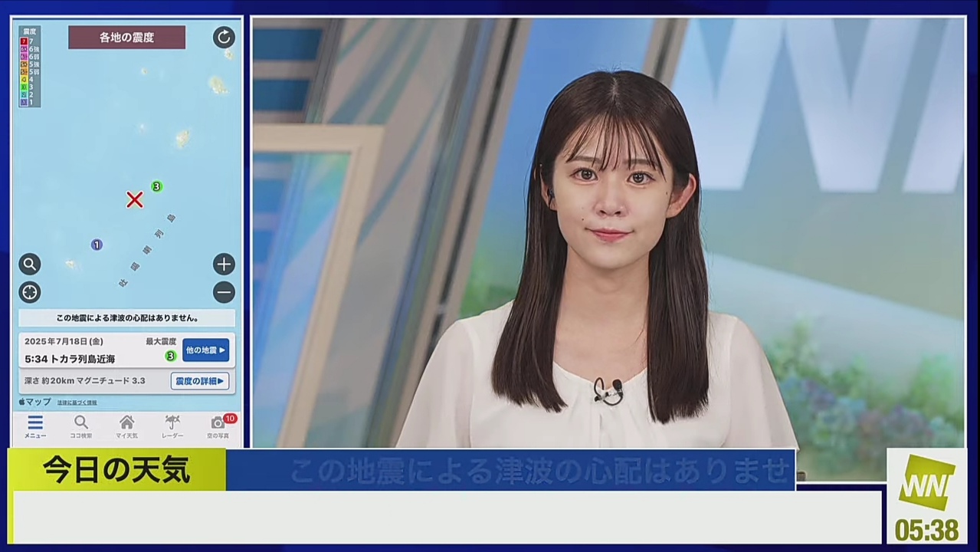Open the map search magnifier button
The image size is (980, 552).
(x=30, y=264)
